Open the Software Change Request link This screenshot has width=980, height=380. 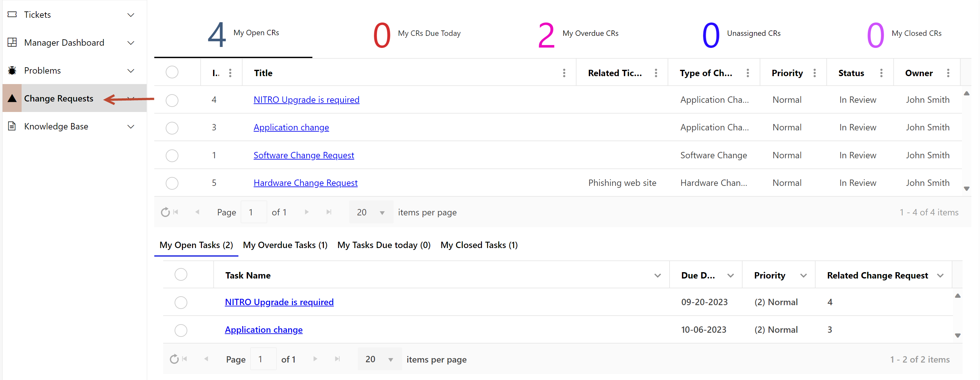coord(303,155)
